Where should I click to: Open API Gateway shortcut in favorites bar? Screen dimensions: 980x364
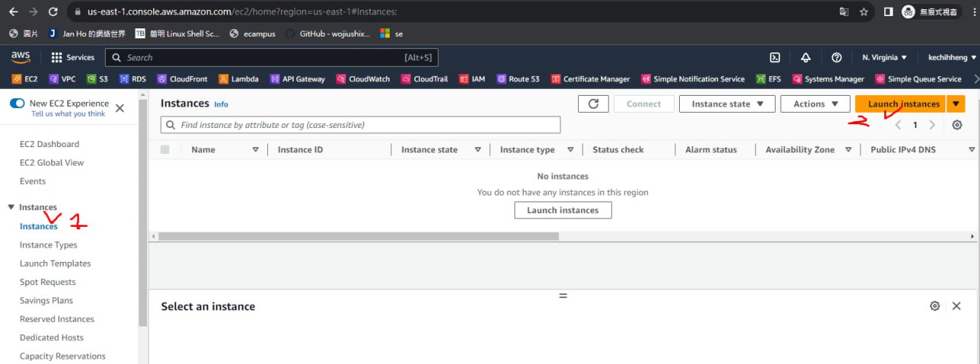(x=298, y=79)
